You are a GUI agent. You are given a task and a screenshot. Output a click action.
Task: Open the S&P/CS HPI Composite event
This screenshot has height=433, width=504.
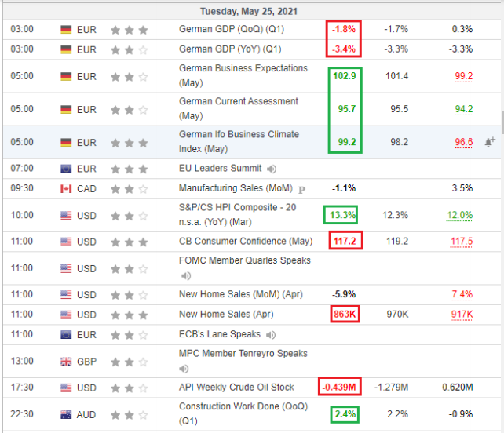coord(239,215)
